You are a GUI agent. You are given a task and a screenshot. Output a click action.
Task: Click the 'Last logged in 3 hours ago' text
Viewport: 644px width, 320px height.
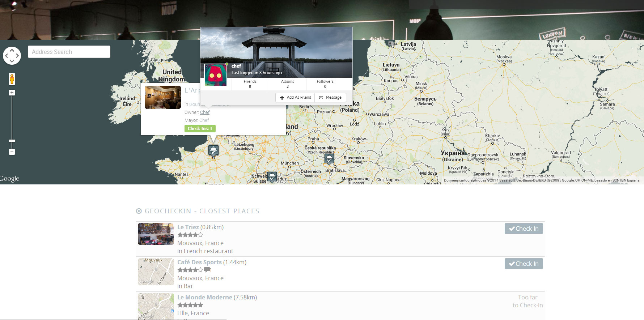257,73
